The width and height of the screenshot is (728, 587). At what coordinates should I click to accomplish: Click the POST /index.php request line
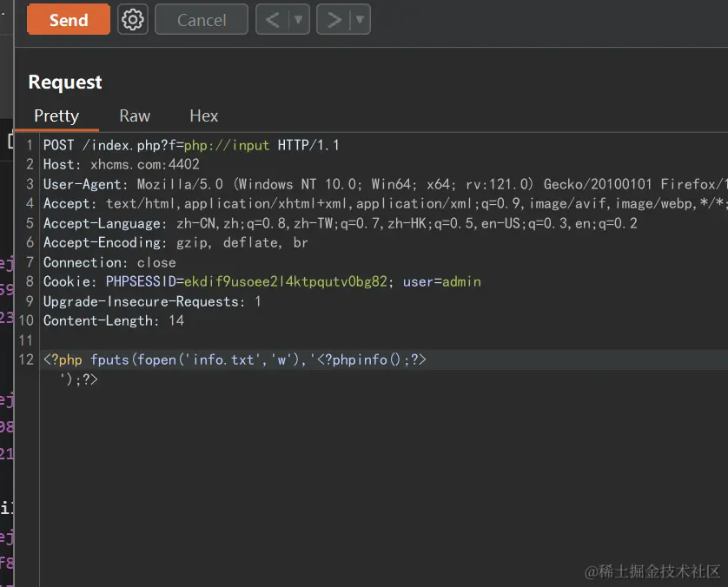pos(191,145)
